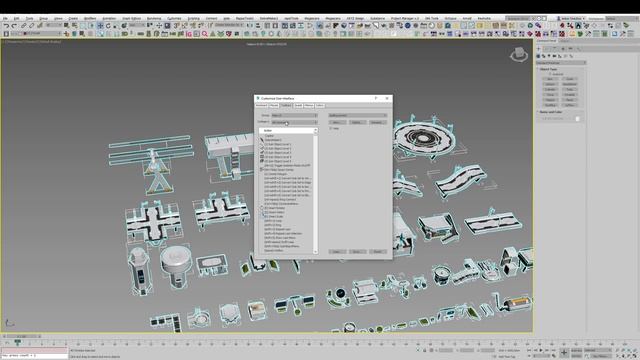This screenshot has width=640, height=360.
Task: Select the Geometry category icon in command panel
Action: pos(538,56)
